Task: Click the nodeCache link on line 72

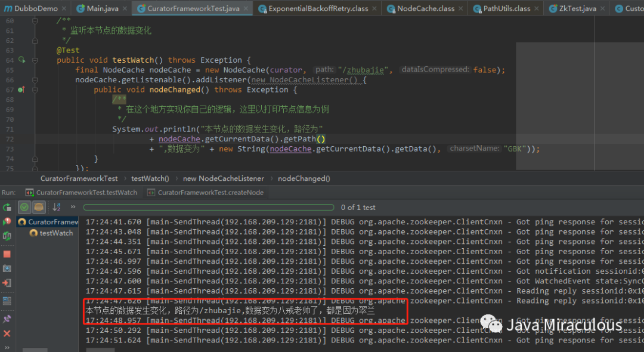Action: pyautogui.click(x=179, y=139)
